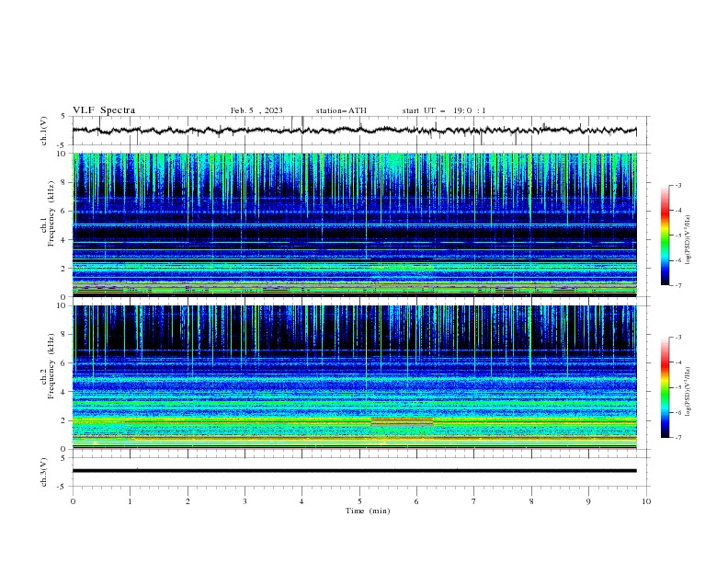Click the ch.1 spectrogram panel
This screenshot has height=563, width=728.
[x=354, y=224]
